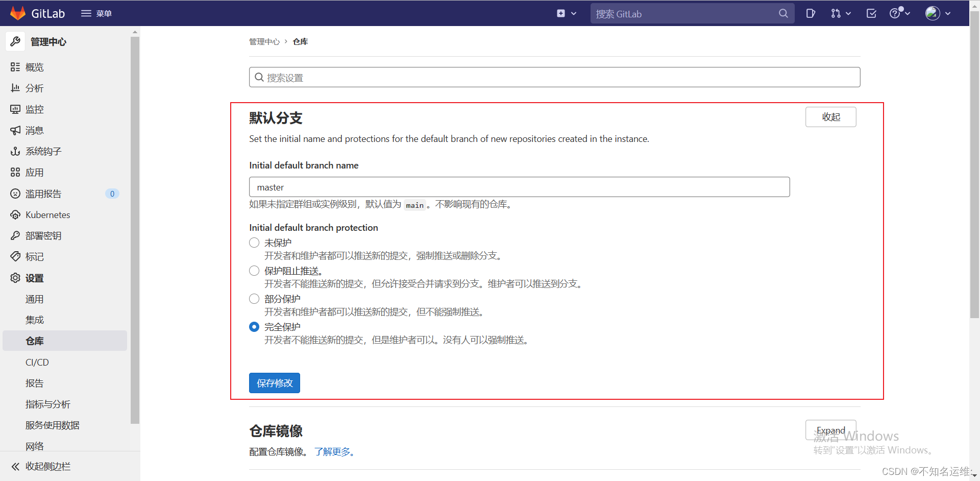This screenshot has width=980, height=481.
Task: Expand the 仓库镜像 section
Action: point(831,430)
